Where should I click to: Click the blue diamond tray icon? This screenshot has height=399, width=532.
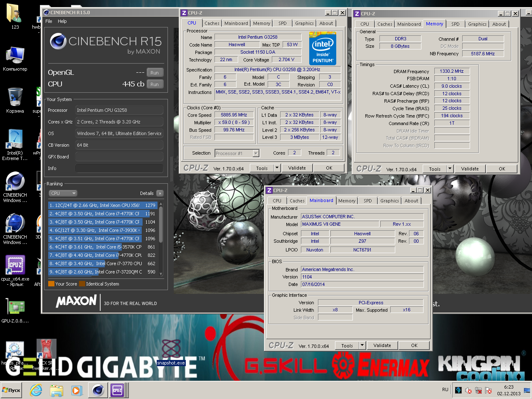click(458, 390)
